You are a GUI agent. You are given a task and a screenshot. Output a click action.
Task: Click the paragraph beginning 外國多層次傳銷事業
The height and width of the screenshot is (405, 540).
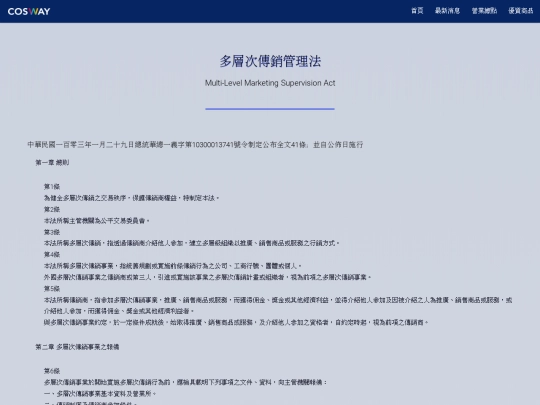click(207, 277)
